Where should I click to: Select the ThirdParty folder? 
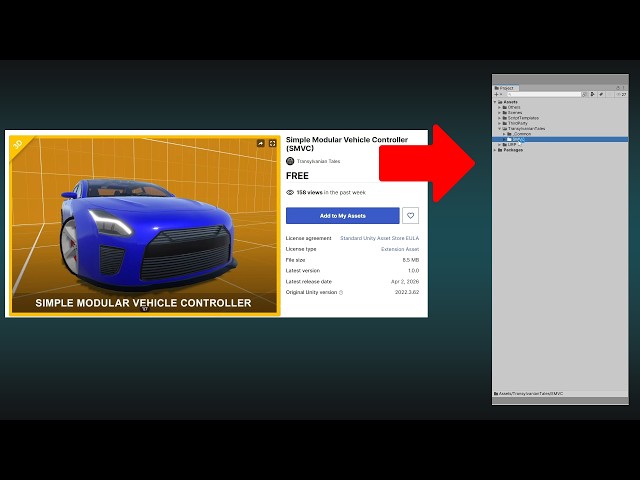point(515,123)
